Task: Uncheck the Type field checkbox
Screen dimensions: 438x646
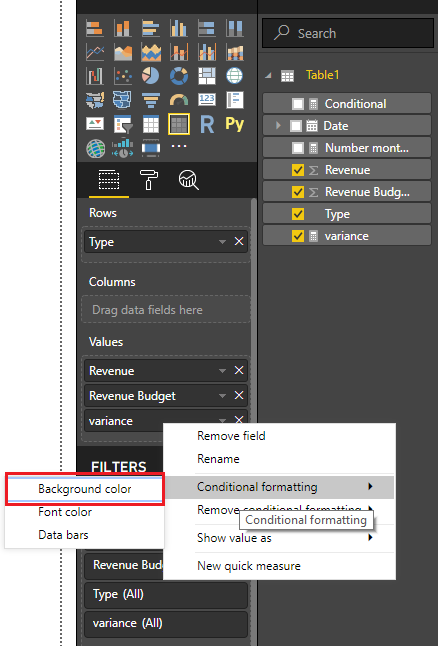Action: tap(298, 214)
